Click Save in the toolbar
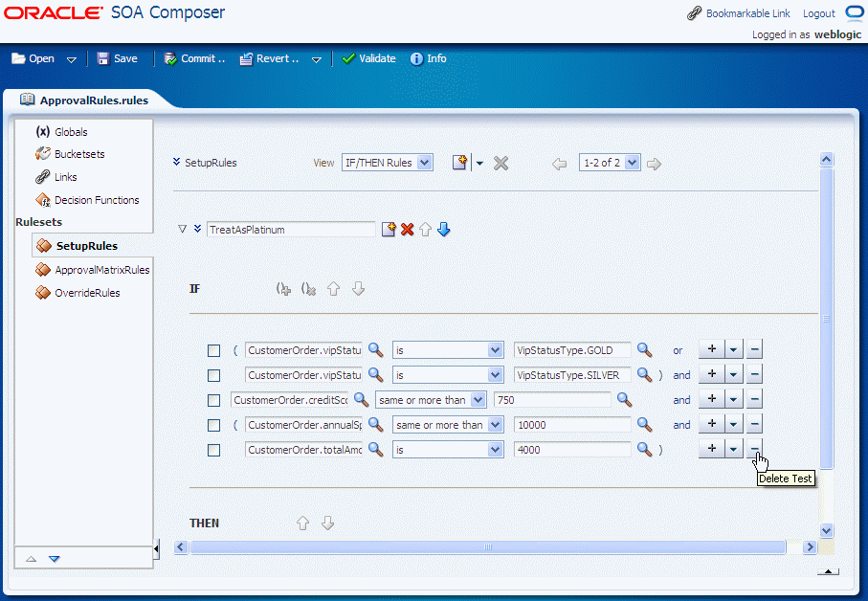The image size is (868, 601). pos(118,58)
